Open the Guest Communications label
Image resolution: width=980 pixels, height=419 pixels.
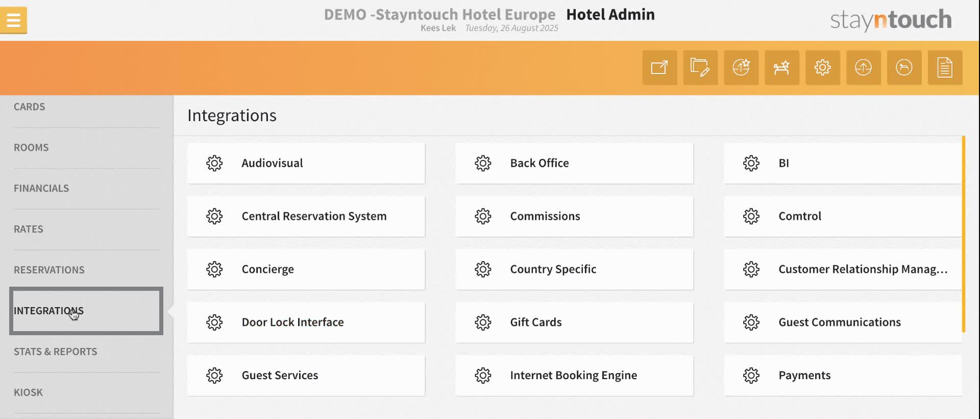click(840, 322)
